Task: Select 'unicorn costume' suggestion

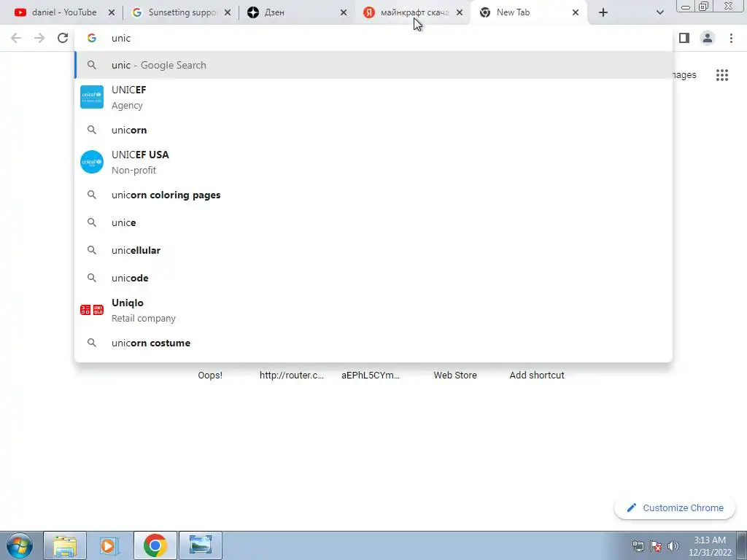Action: coord(373,343)
